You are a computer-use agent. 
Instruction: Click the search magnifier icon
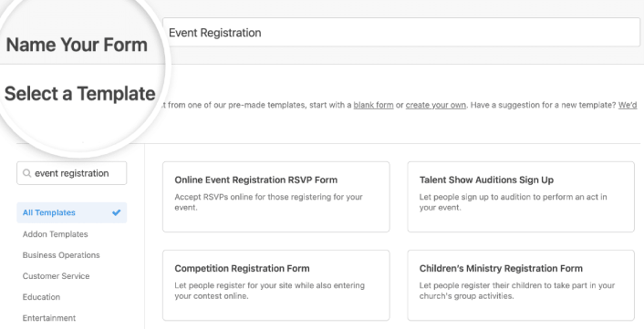pyautogui.click(x=26, y=173)
